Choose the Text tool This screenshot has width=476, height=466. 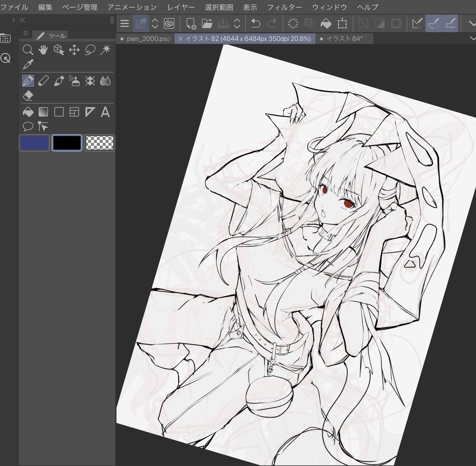pos(105,112)
